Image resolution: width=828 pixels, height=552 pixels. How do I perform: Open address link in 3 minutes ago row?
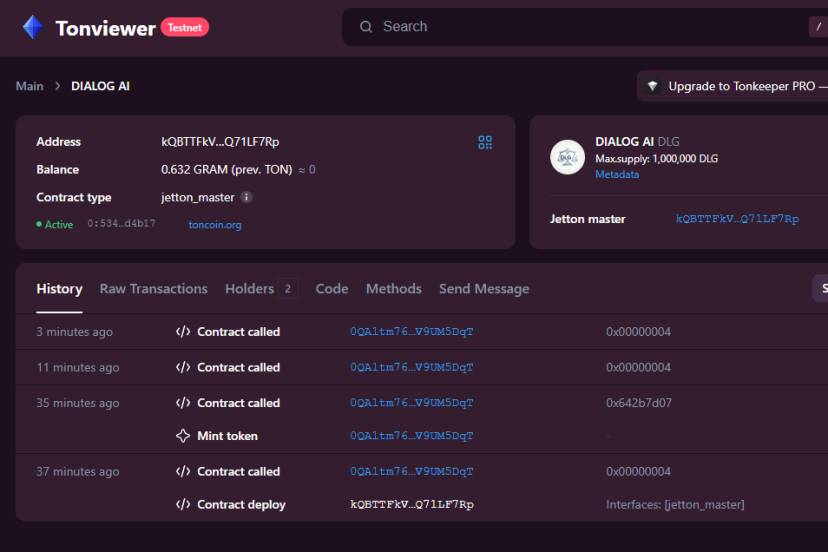[411, 332]
